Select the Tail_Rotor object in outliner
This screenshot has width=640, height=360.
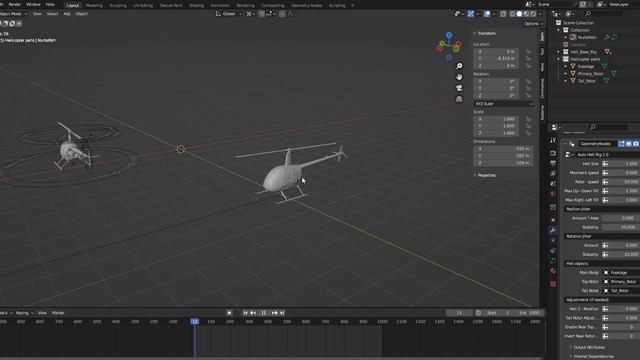pyautogui.click(x=587, y=81)
